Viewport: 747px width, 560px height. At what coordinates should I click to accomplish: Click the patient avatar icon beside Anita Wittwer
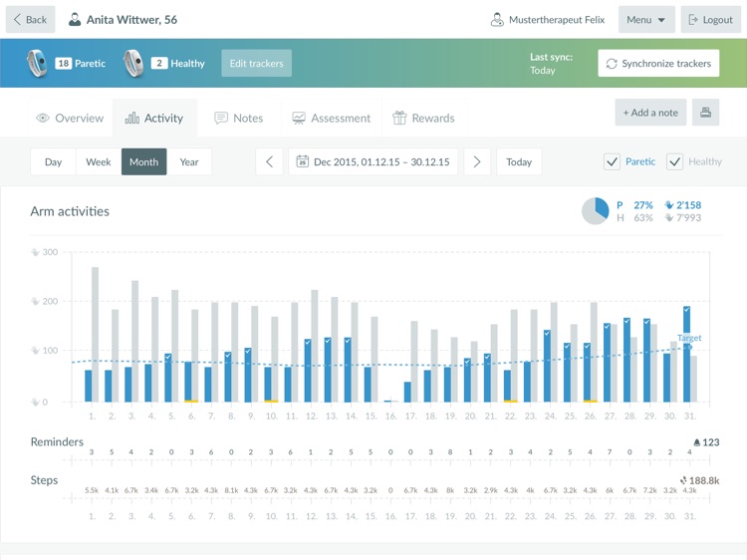click(x=75, y=19)
